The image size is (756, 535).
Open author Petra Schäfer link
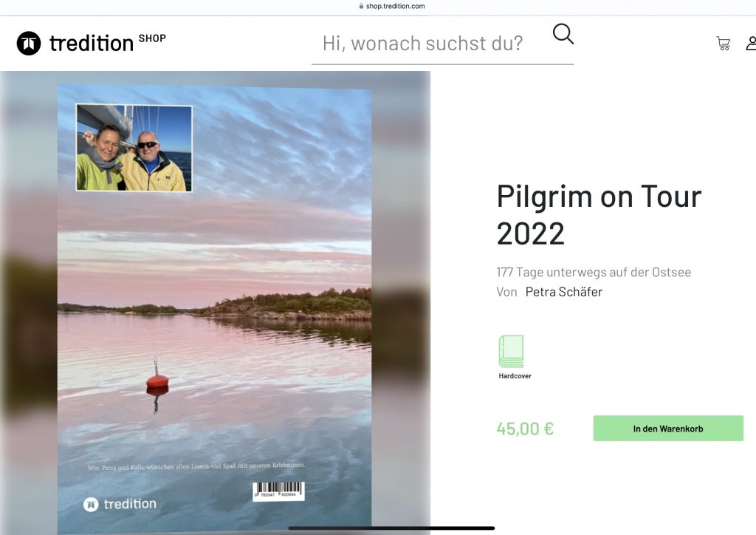pyautogui.click(x=563, y=292)
